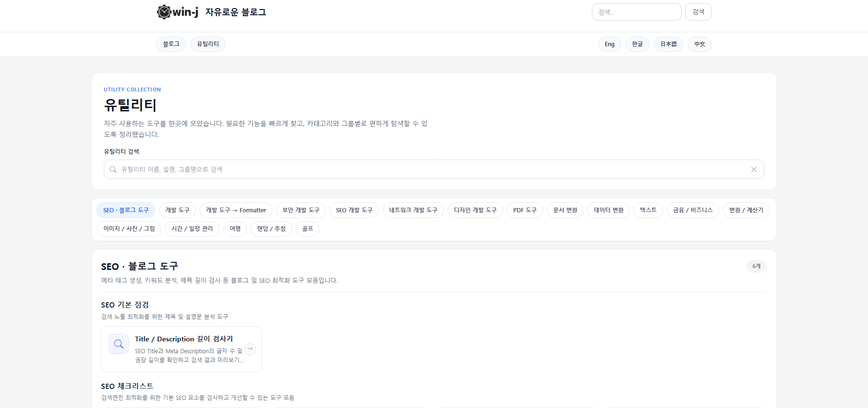Switch language to 한글

click(x=637, y=44)
